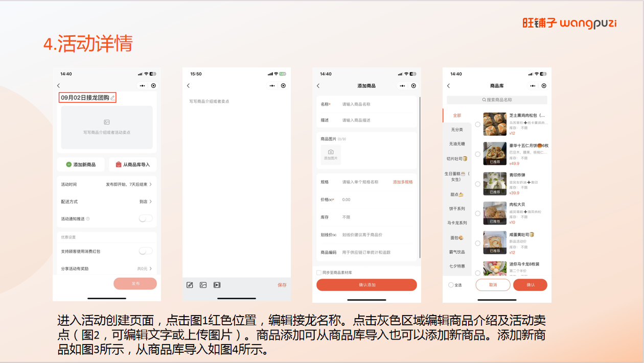This screenshot has width=644, height=363.
Task: Select the 无油无糖 category tab
Action: click(x=457, y=144)
